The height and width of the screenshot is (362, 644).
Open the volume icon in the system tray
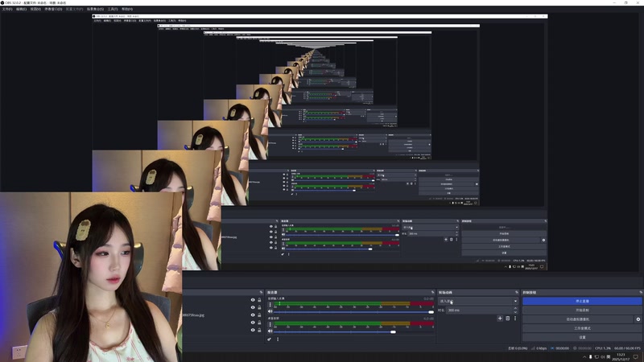tap(603, 357)
